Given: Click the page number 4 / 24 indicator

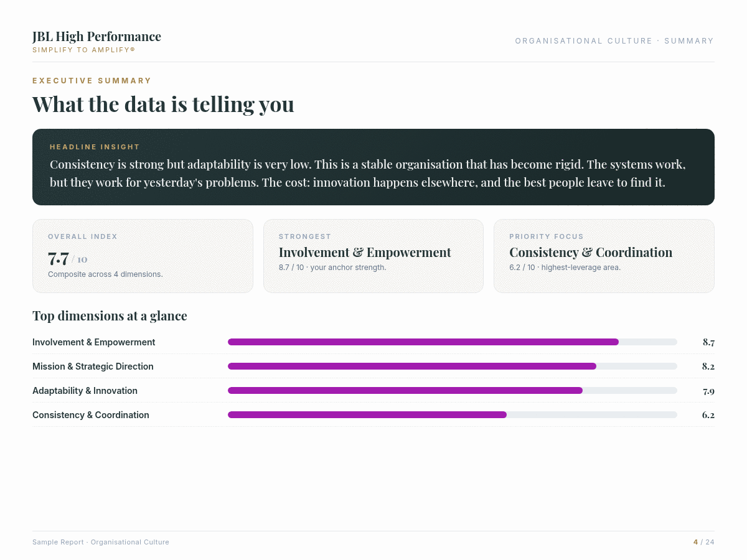Looking at the screenshot, I should click(x=704, y=542).
